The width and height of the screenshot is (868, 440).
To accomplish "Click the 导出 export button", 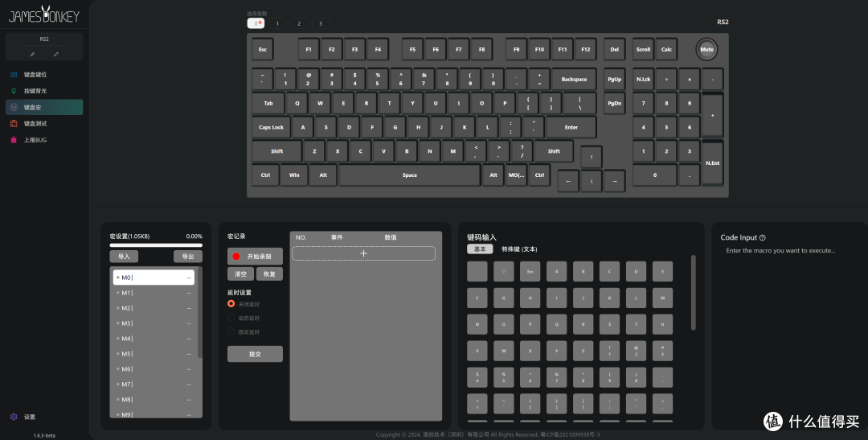I will tap(188, 257).
